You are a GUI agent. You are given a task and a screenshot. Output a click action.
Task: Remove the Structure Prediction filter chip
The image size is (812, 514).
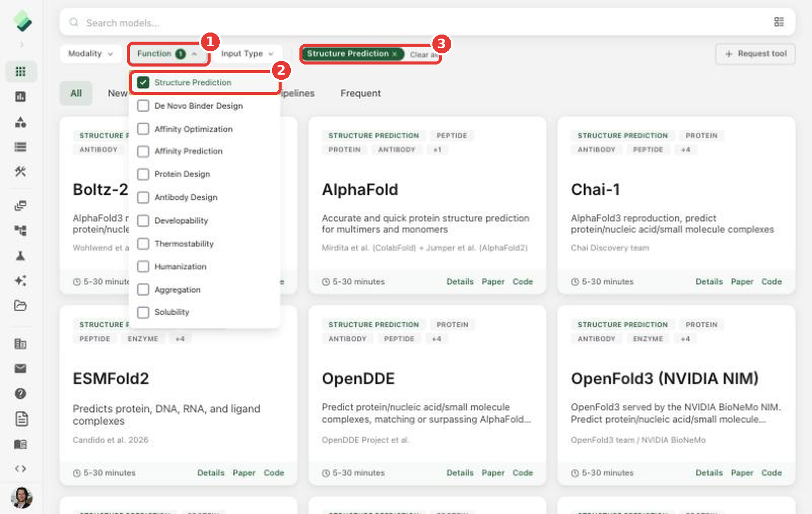[x=394, y=54]
